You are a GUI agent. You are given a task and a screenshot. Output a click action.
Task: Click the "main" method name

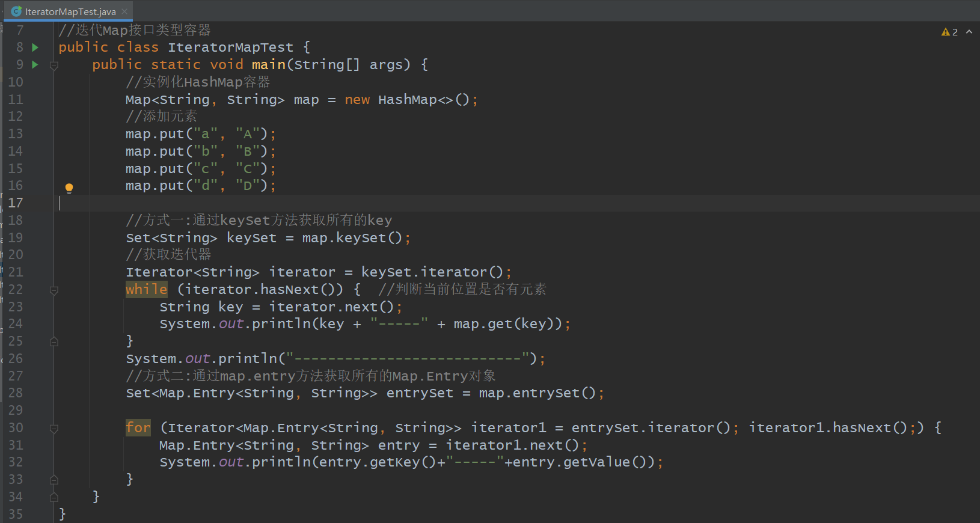(268, 64)
